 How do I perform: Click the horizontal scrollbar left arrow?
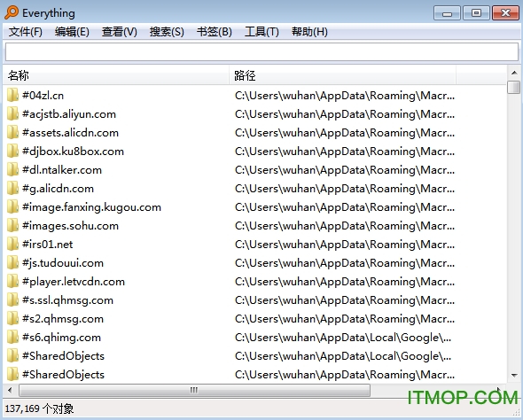click(x=10, y=390)
